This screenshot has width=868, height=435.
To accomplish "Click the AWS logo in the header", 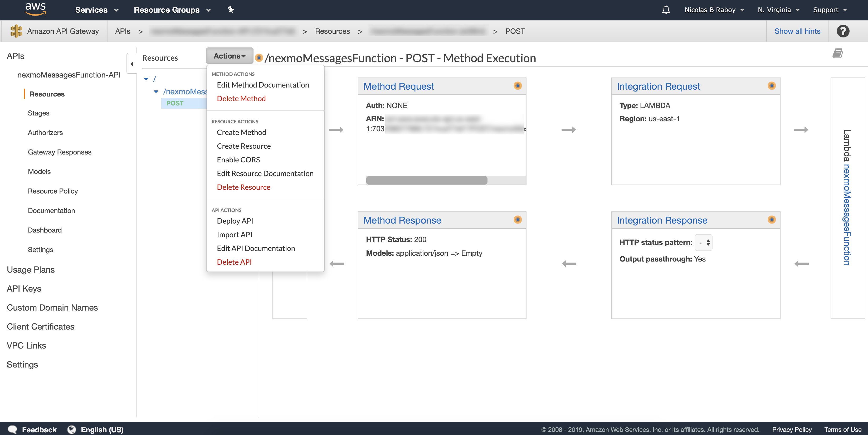I will pos(36,9).
